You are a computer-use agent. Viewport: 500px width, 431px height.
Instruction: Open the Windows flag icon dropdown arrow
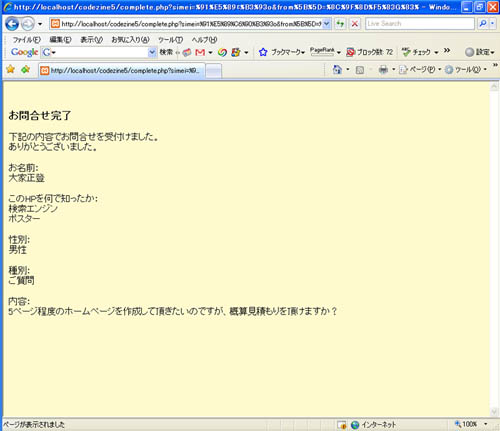(x=246, y=53)
